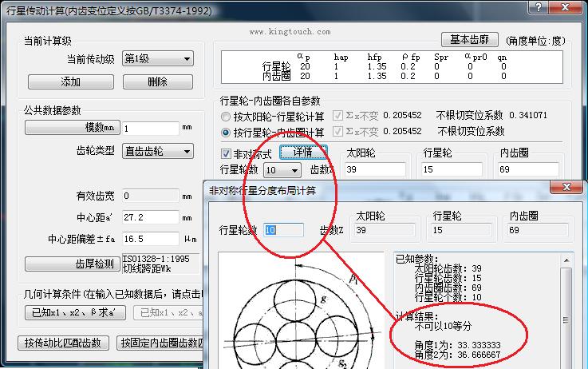588x369 pixels.
Task: Click the dialog 行星轮 field showing 15
Action: pyautogui.click(x=461, y=230)
